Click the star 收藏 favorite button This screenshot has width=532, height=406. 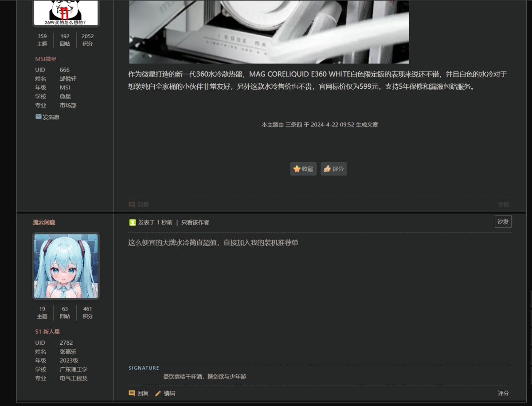point(303,169)
